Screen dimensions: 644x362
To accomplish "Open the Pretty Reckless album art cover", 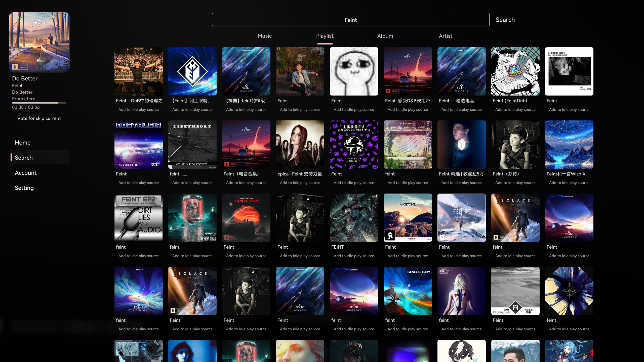I will click(x=462, y=291).
